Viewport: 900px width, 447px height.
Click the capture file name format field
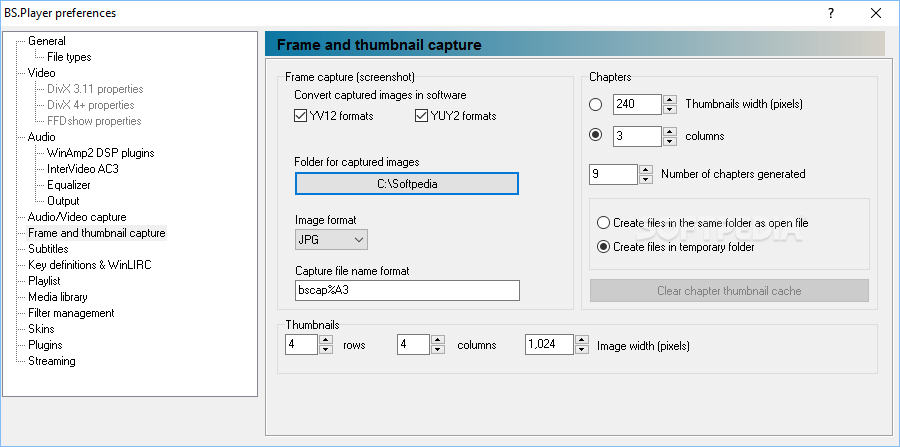[408, 290]
